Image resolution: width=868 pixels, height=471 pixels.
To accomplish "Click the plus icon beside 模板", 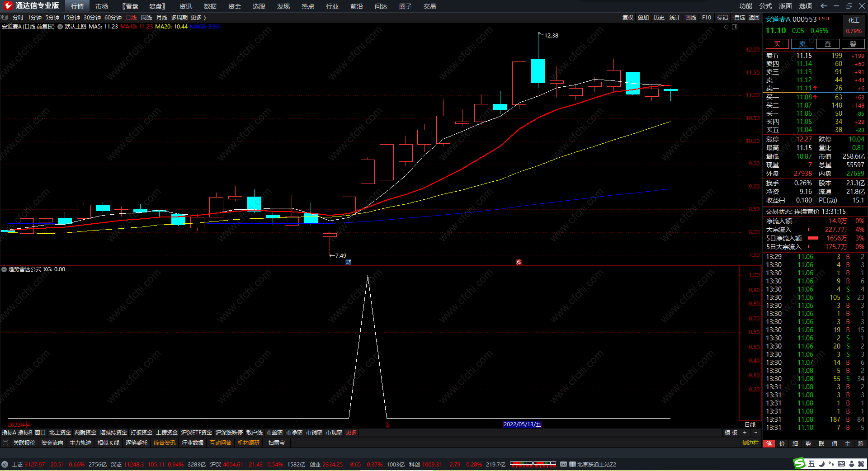I will 745,433.
